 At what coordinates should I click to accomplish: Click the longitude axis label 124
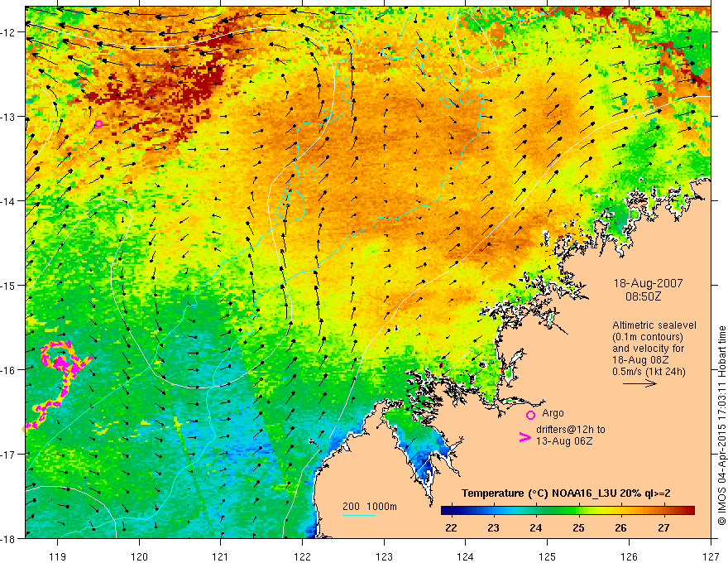click(466, 556)
